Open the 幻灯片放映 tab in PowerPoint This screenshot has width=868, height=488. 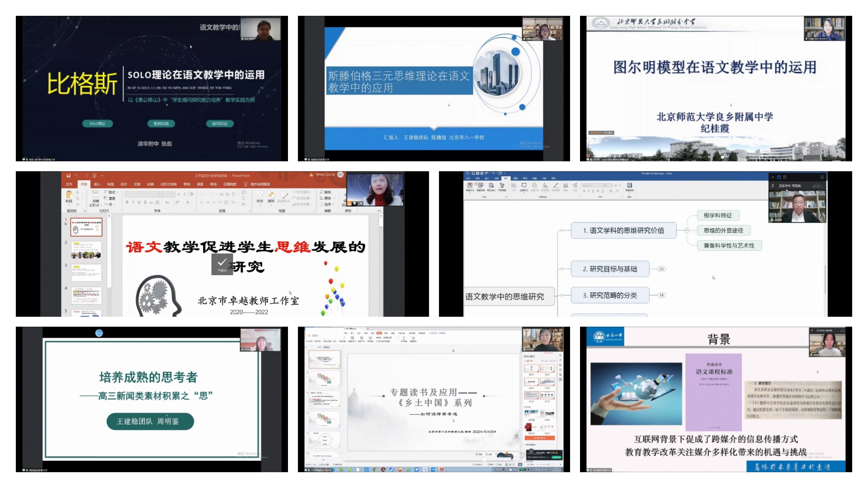pos(168,184)
